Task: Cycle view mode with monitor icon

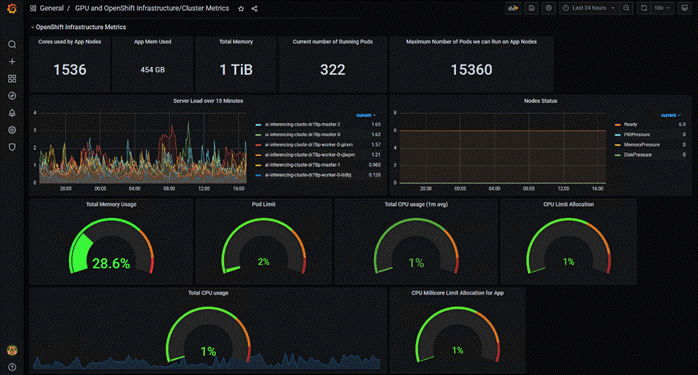Action: point(685,8)
